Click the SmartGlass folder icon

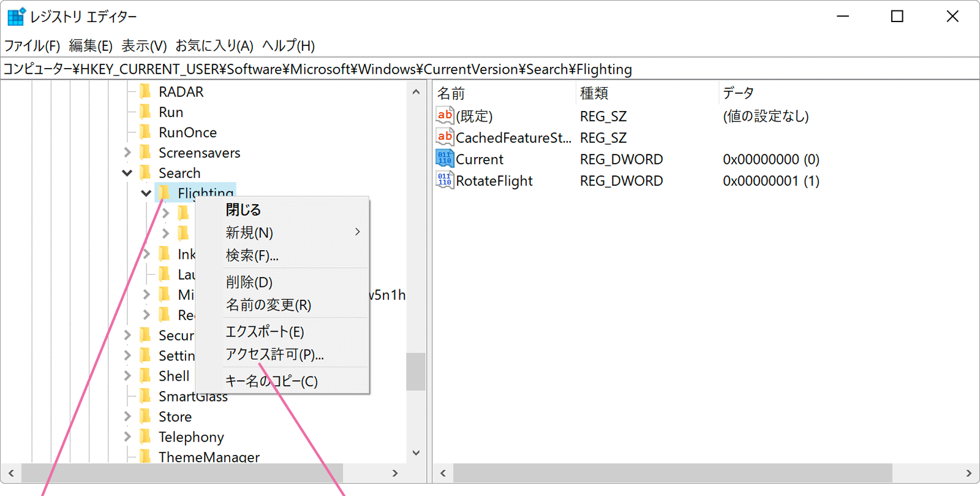tap(145, 396)
